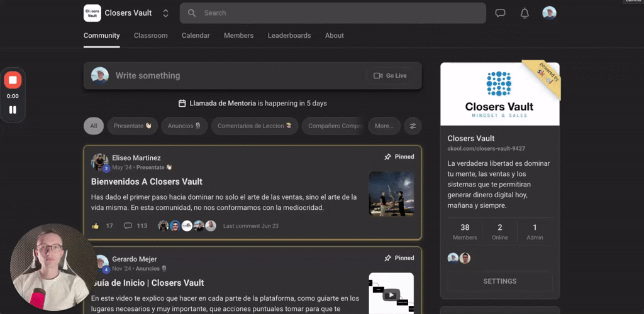Select the Presentate category filter
This screenshot has height=314, width=644.
(133, 126)
